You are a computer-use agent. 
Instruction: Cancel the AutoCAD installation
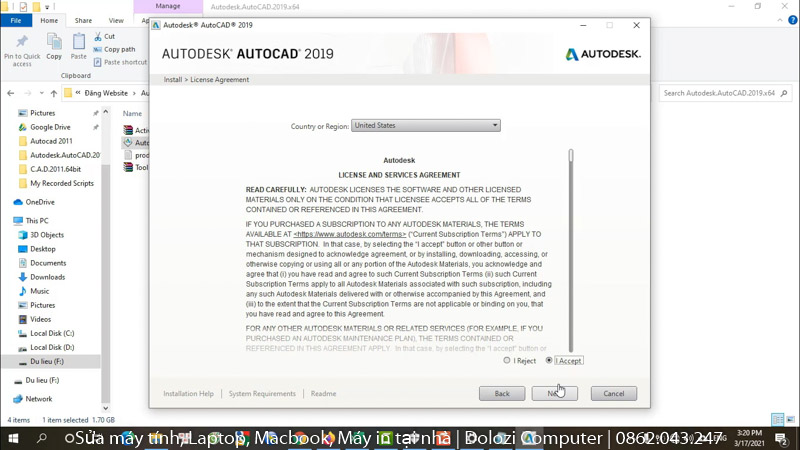pos(614,393)
